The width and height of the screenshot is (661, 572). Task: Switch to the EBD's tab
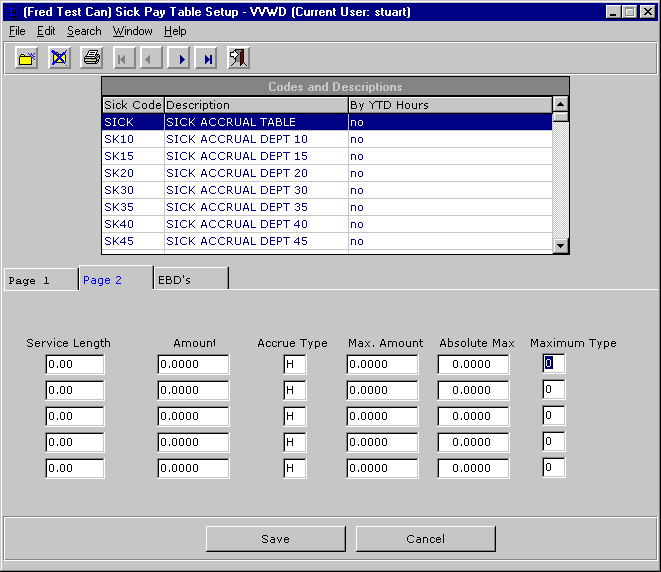coord(190,280)
